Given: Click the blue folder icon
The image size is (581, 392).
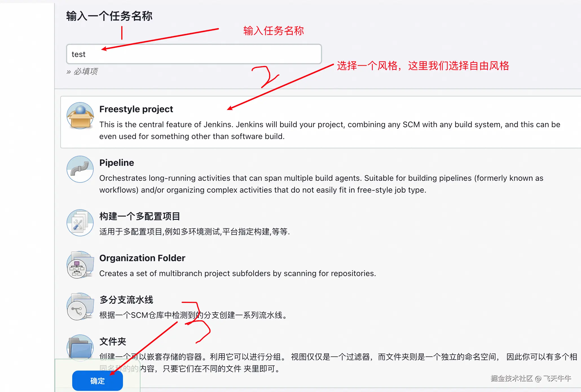Looking at the screenshot, I should click(x=80, y=348).
